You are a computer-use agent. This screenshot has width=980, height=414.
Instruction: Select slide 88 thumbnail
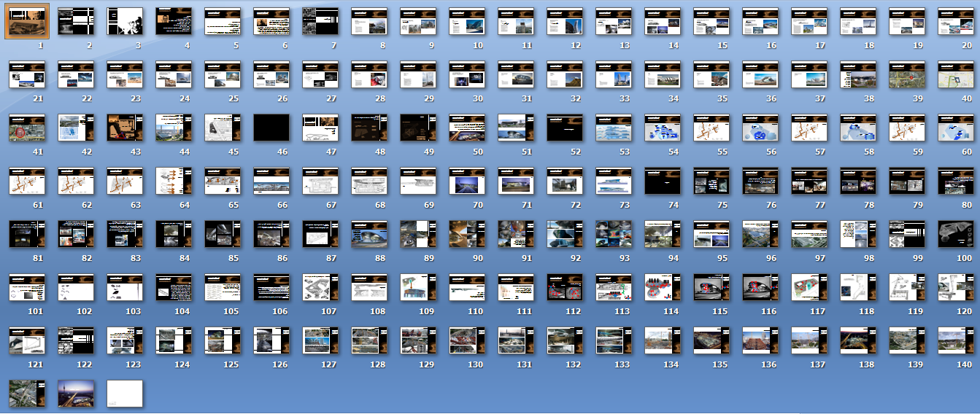tap(369, 234)
